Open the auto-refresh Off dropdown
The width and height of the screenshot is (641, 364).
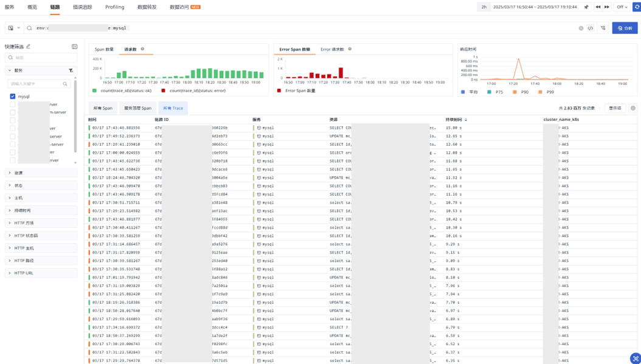(622, 7)
